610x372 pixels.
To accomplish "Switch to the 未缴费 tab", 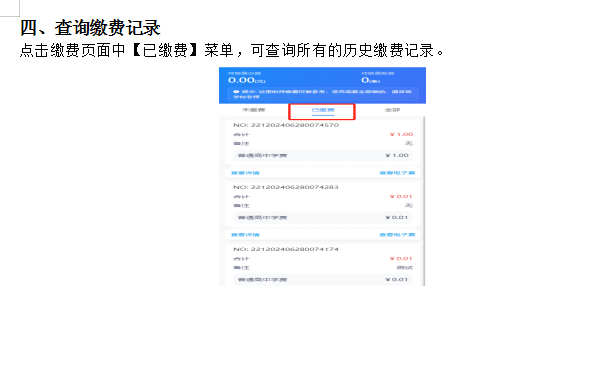I will (254, 110).
